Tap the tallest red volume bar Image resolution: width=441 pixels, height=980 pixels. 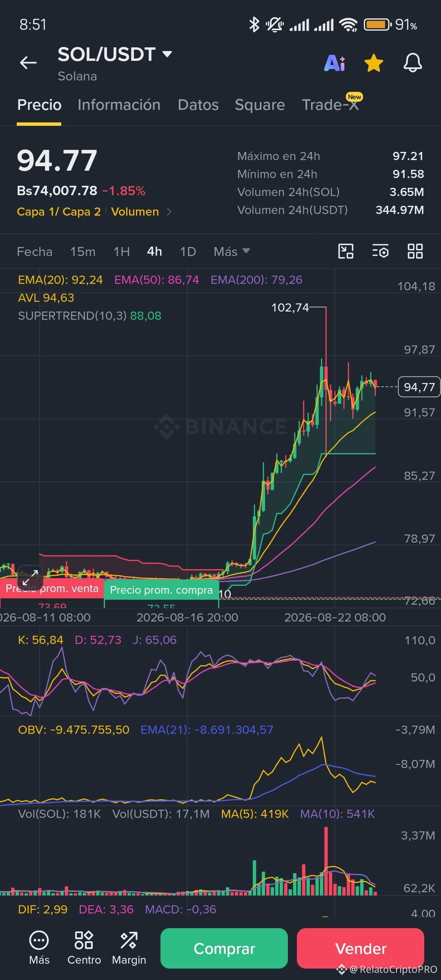click(326, 861)
